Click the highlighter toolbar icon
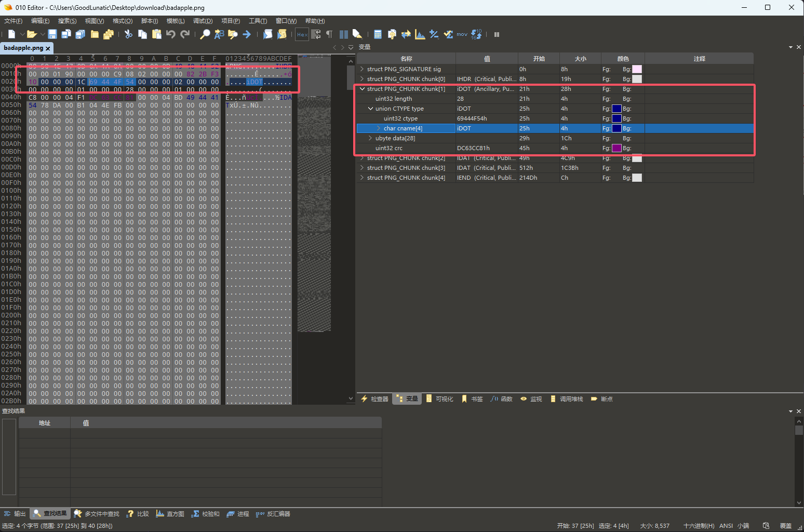The image size is (804, 532). pos(357,34)
